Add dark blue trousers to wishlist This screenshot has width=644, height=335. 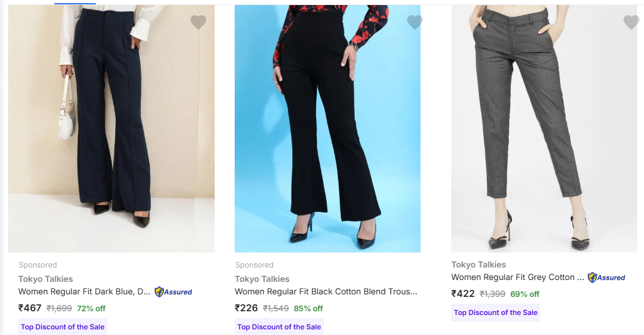198,22
